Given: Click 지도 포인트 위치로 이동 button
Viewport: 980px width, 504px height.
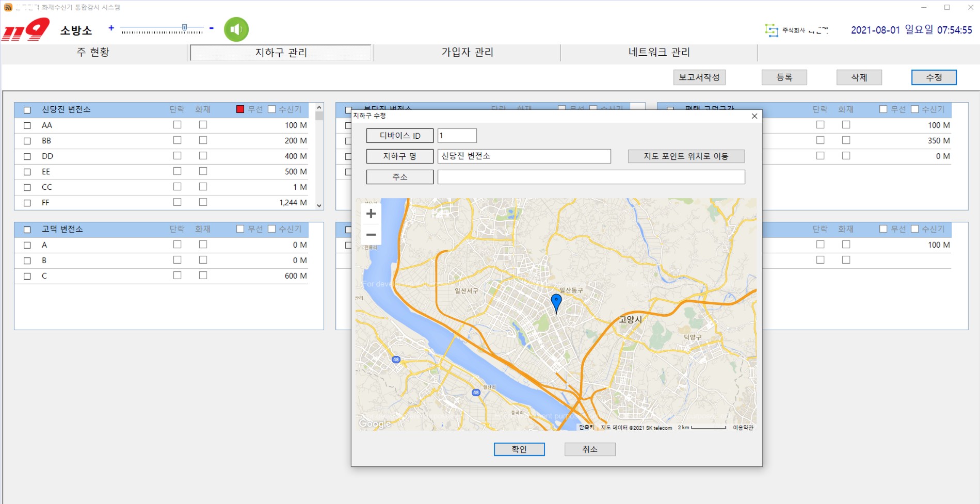Looking at the screenshot, I should [x=686, y=156].
